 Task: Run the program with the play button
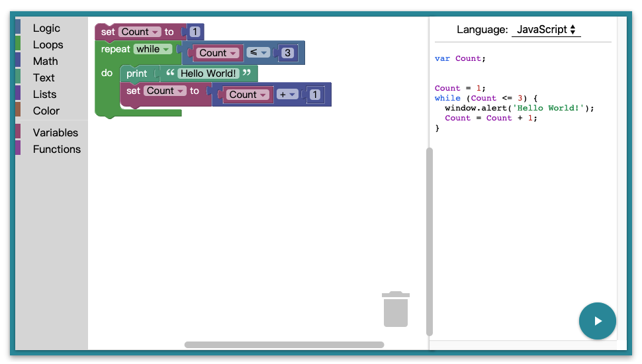click(x=598, y=321)
